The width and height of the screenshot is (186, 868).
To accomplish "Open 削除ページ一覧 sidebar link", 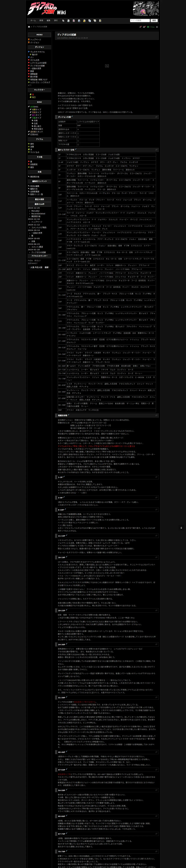I will 37,194.
